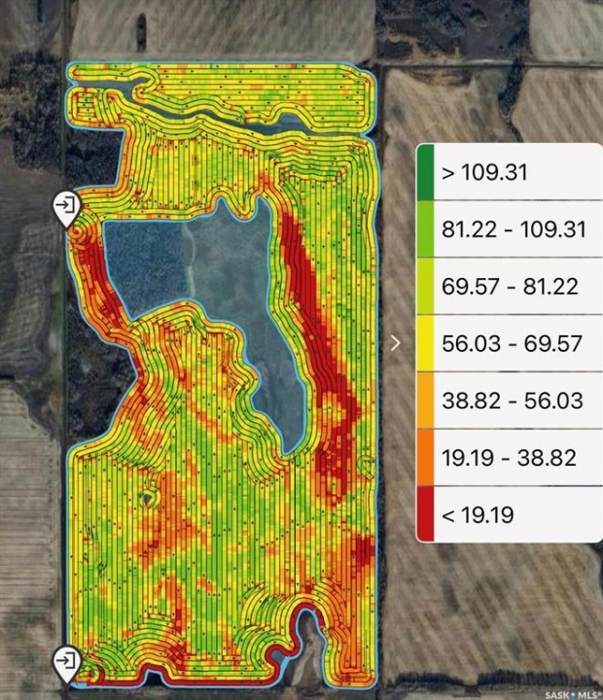Click the medium green 81.22 - 109.31 swatch
603x700 pixels.
coord(425,229)
